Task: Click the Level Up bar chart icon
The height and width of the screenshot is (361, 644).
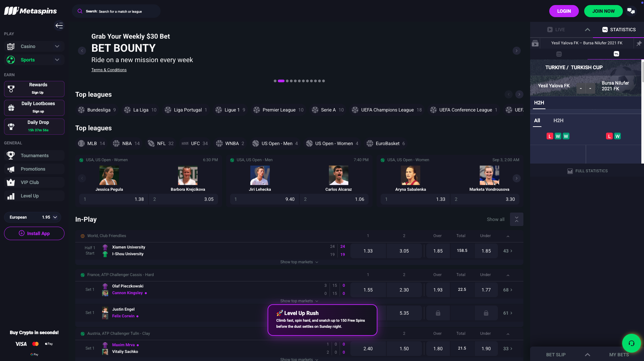Action: 11,196
